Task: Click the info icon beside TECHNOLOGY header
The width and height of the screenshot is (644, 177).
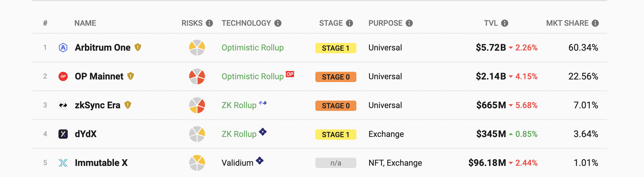Action: pyautogui.click(x=278, y=23)
